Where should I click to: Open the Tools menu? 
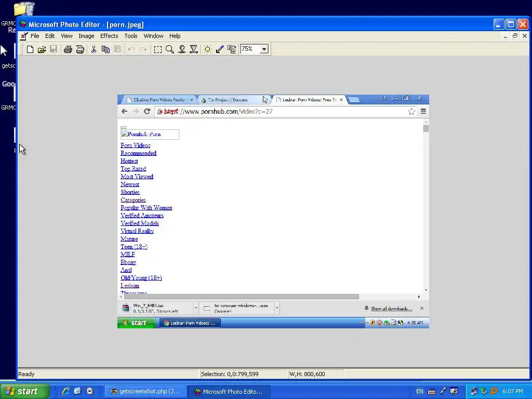click(130, 36)
